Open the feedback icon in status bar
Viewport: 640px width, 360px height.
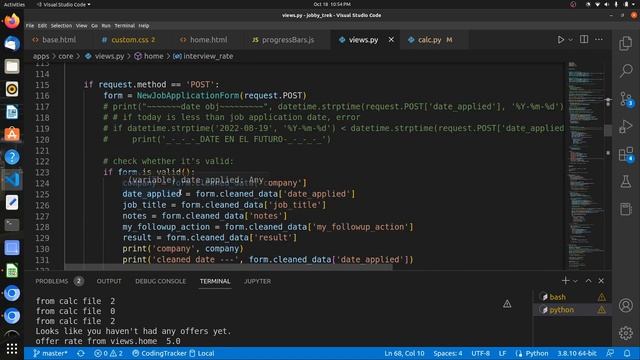(610, 353)
